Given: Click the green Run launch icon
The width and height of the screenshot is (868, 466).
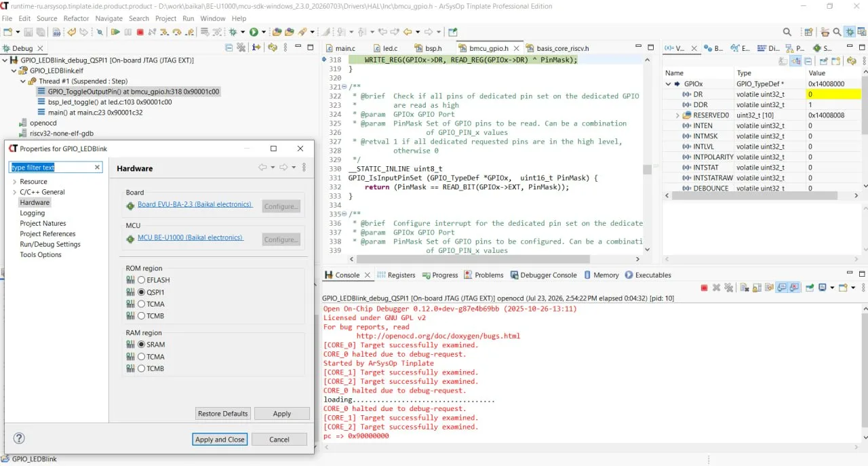Looking at the screenshot, I should (x=254, y=32).
